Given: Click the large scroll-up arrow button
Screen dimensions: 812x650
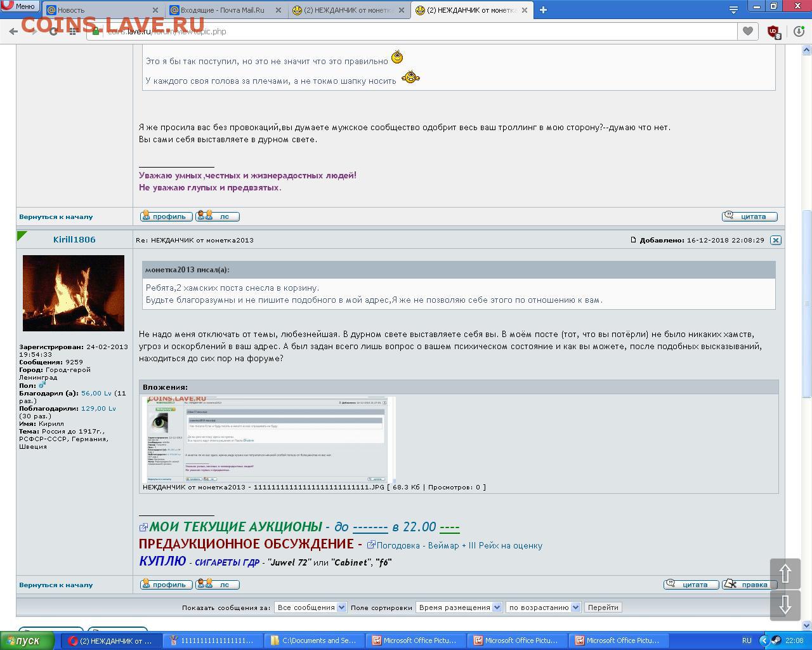Looking at the screenshot, I should click(785, 574).
